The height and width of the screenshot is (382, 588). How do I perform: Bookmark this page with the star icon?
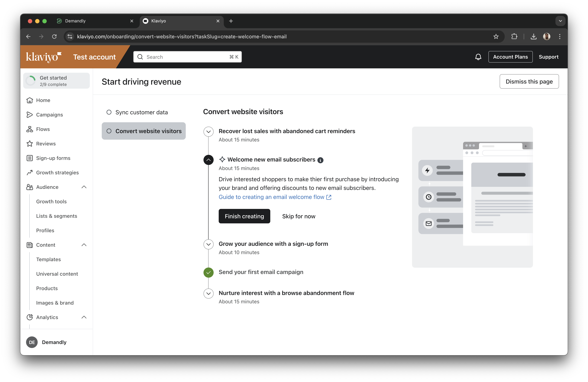pyautogui.click(x=496, y=37)
